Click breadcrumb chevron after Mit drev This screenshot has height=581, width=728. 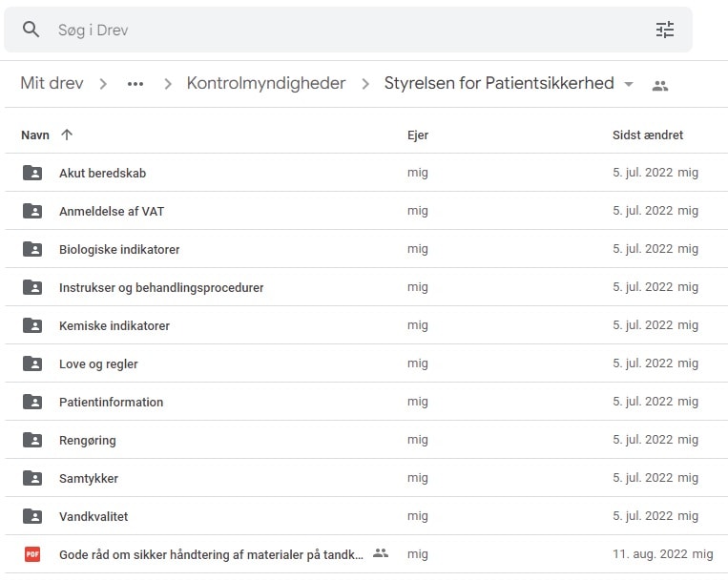[x=103, y=84]
